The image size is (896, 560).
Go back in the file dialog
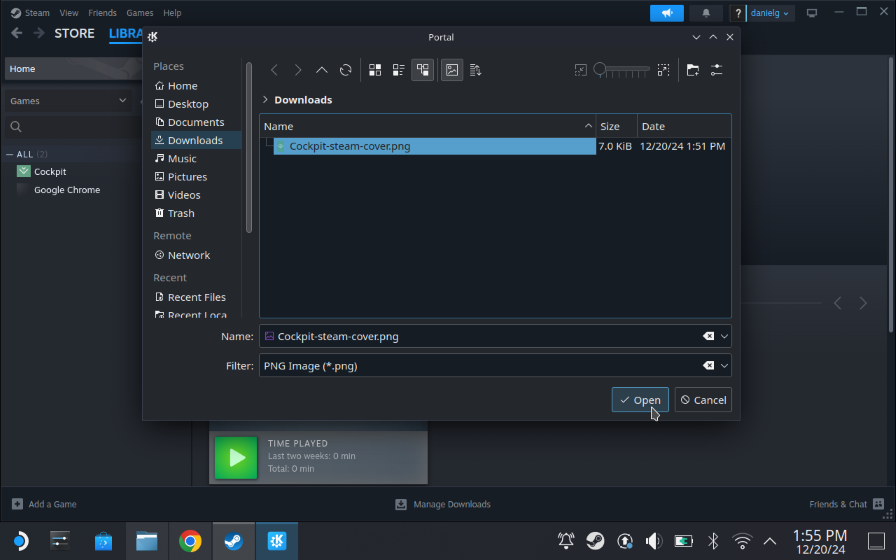click(274, 70)
